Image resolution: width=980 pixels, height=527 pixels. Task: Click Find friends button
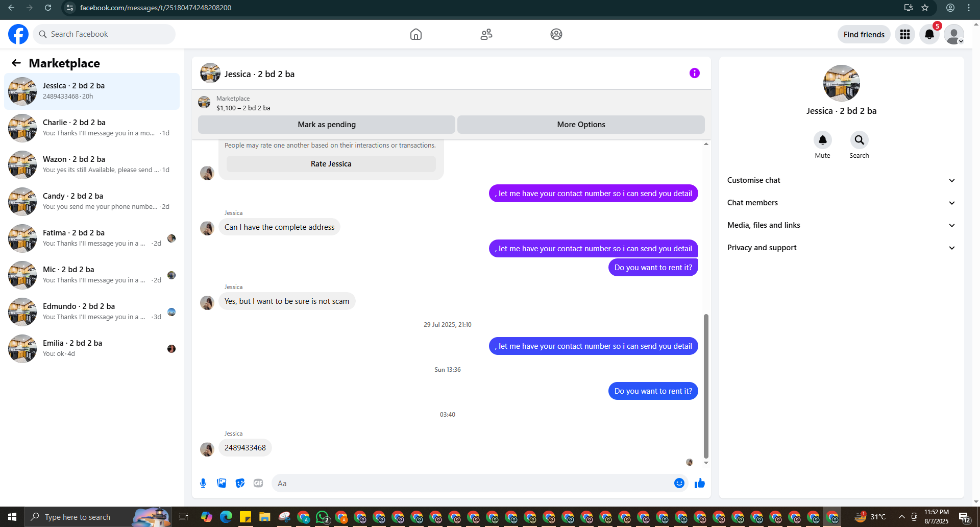pyautogui.click(x=864, y=34)
